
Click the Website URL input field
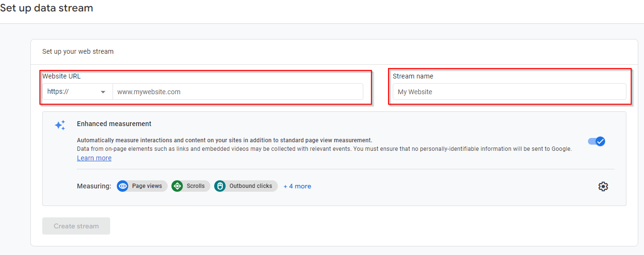(237, 92)
